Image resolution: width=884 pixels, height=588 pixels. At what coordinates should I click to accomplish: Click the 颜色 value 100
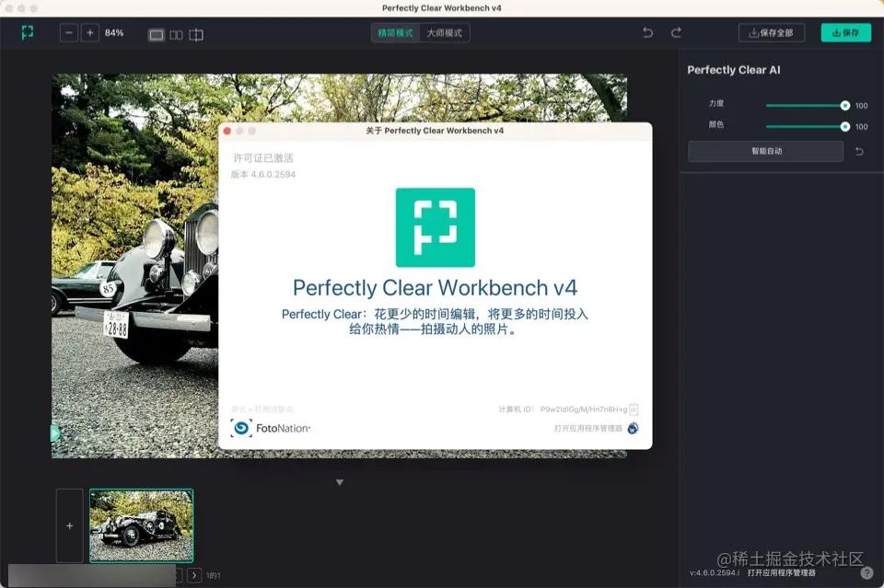(862, 127)
